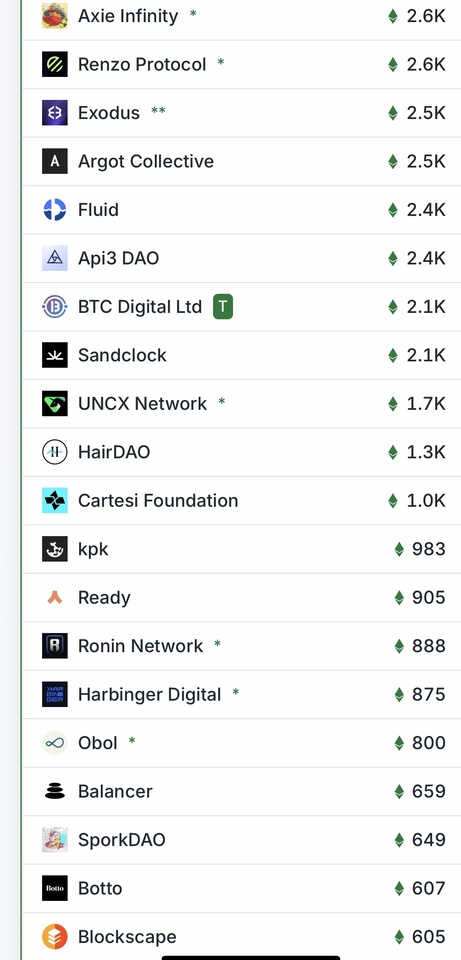Click the Sandclock logo icon
461x960 pixels.
[x=54, y=355]
